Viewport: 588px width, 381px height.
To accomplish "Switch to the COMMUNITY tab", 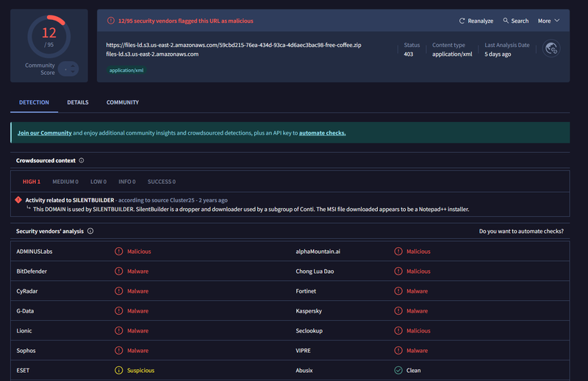I will (123, 102).
